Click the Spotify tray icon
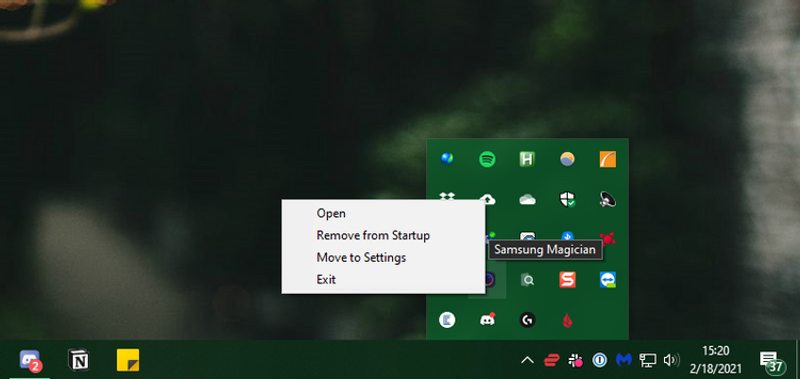The image size is (800, 379). coord(487,159)
